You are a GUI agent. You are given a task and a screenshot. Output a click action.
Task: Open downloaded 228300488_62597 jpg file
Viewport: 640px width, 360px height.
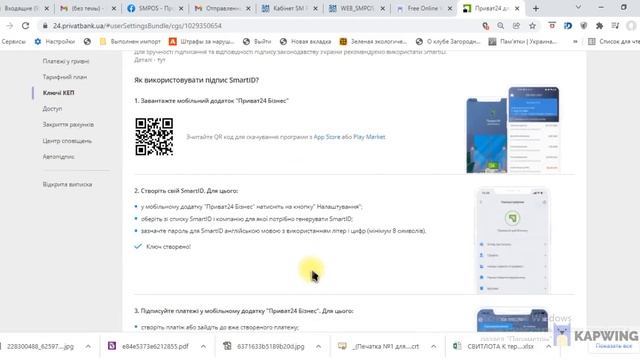pyautogui.click(x=40, y=347)
